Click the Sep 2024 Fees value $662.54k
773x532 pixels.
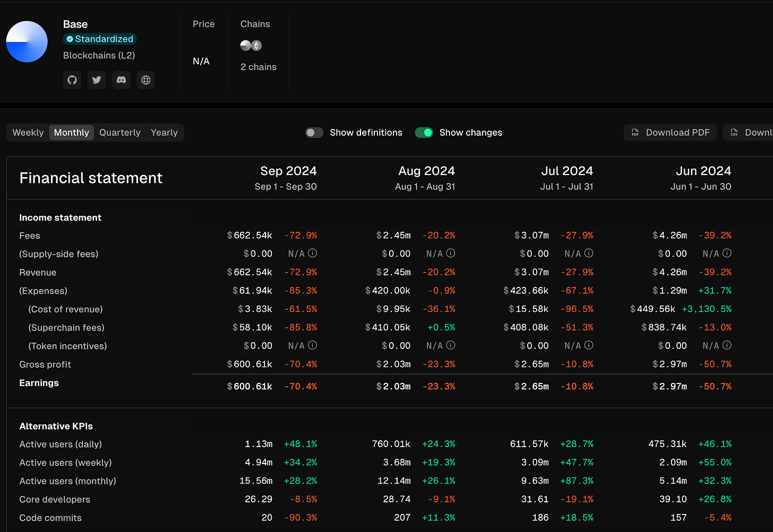pos(250,236)
